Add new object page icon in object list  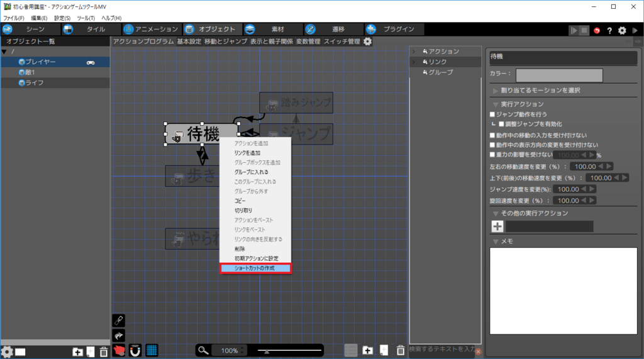point(91,351)
